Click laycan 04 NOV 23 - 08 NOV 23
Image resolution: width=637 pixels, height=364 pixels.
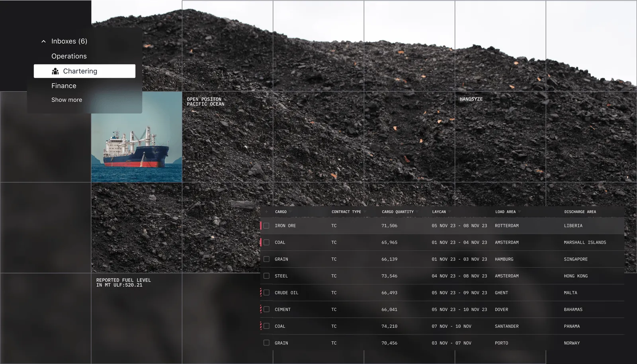459,276
